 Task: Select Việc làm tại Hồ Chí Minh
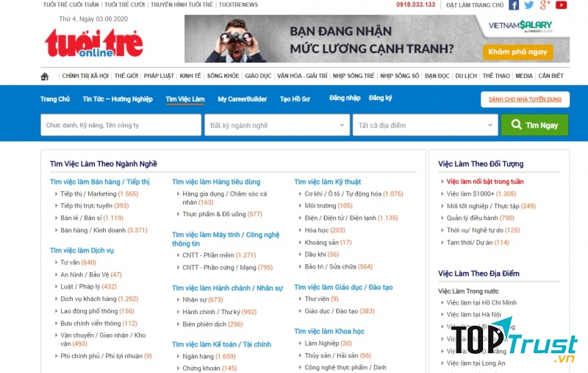481,302
